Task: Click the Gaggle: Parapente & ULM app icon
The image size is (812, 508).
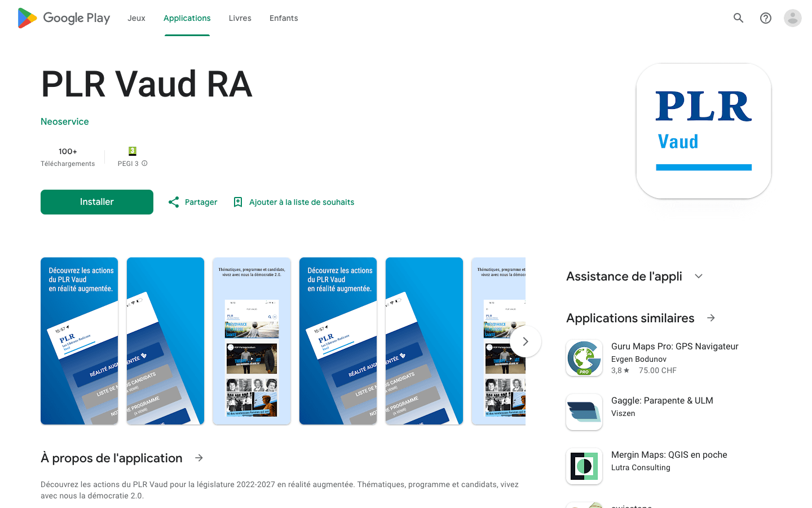Action: tap(584, 411)
